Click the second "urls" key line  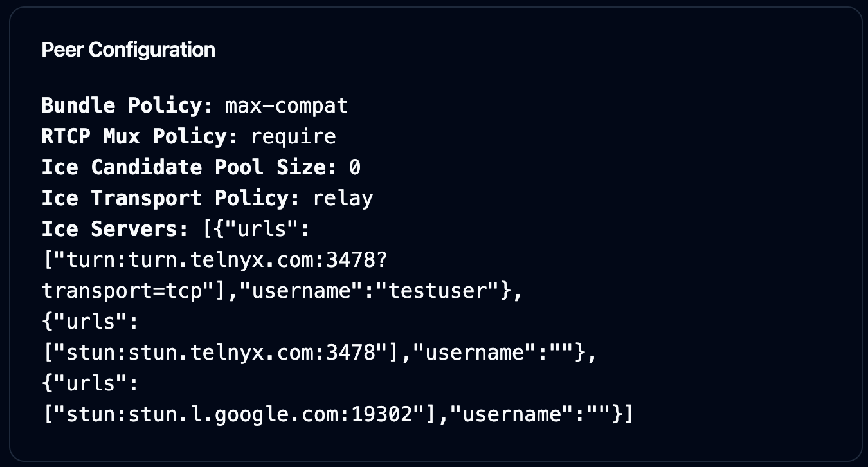[x=90, y=322]
